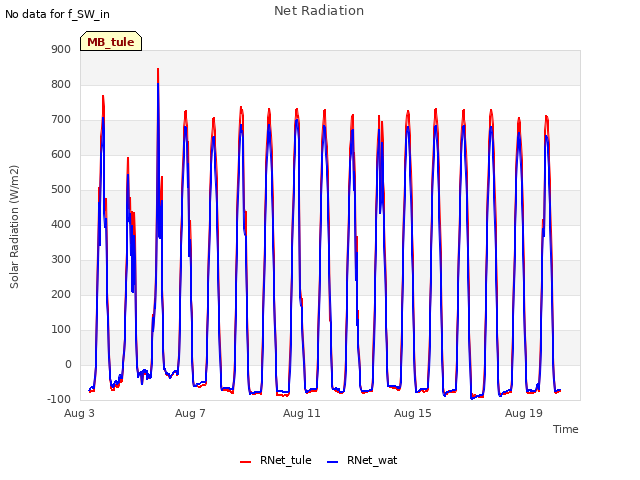Toggle RNet_tule series in legend
640x480 pixels.
(276, 460)
